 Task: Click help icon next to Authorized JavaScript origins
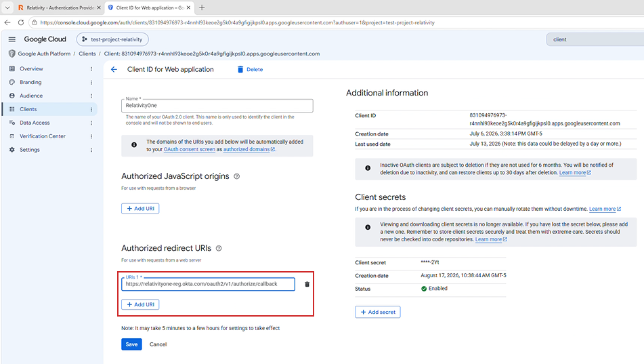click(x=236, y=176)
